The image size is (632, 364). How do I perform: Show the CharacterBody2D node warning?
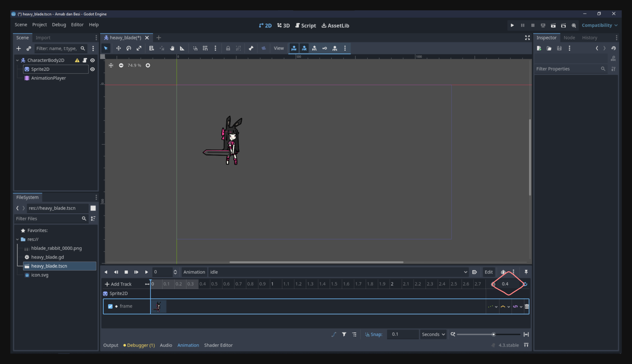pos(77,60)
